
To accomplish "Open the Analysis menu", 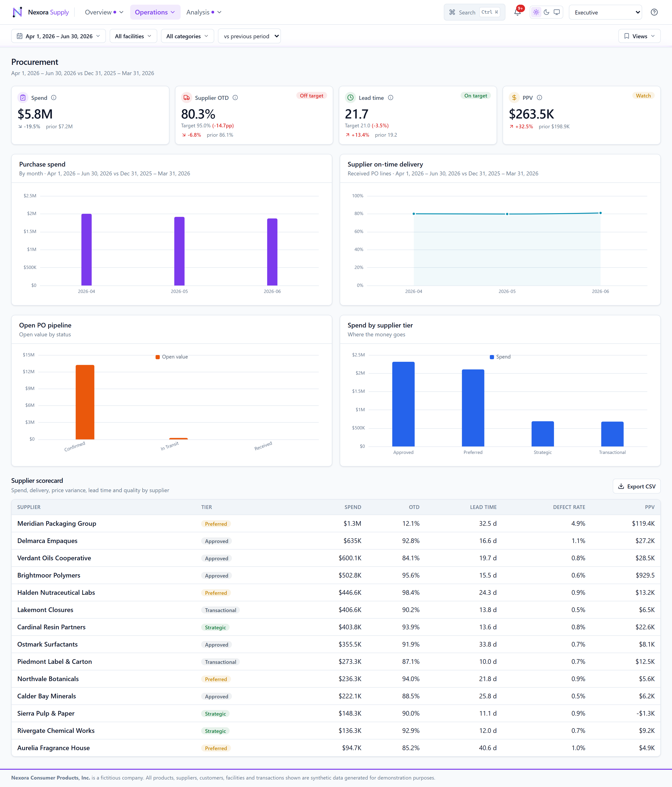I will pos(204,12).
